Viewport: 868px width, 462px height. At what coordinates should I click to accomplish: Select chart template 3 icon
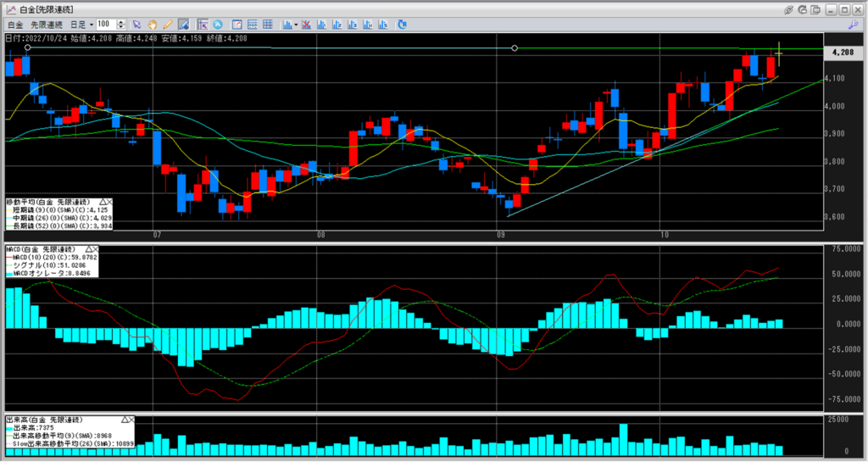352,25
